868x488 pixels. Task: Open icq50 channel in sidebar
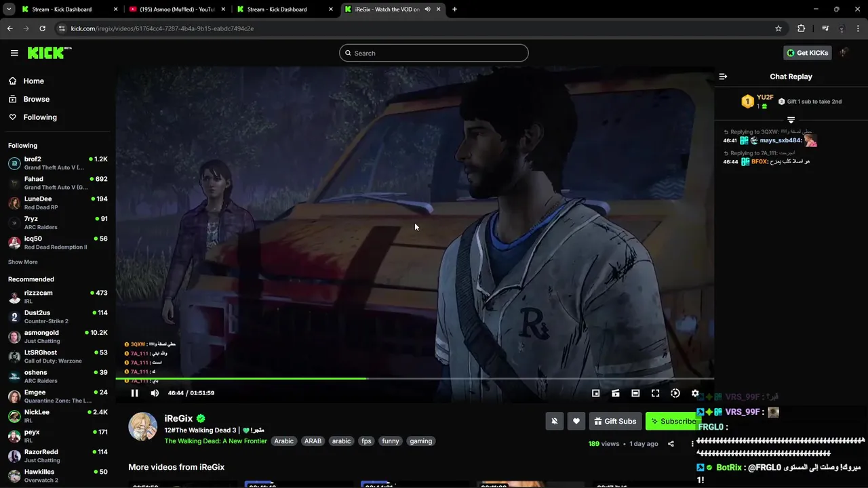click(x=58, y=243)
